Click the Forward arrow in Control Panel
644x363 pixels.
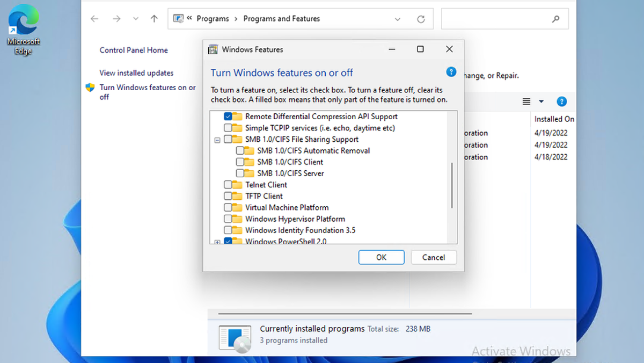tap(116, 19)
